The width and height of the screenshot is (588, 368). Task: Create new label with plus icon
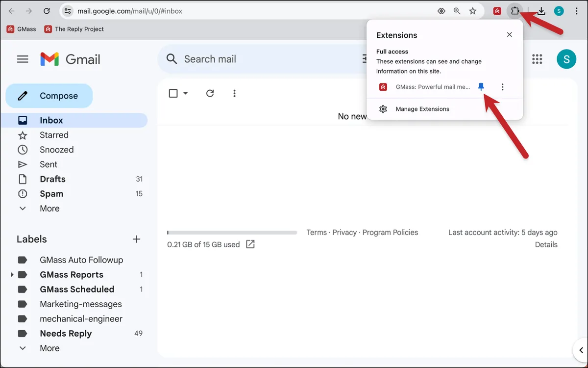tap(137, 239)
